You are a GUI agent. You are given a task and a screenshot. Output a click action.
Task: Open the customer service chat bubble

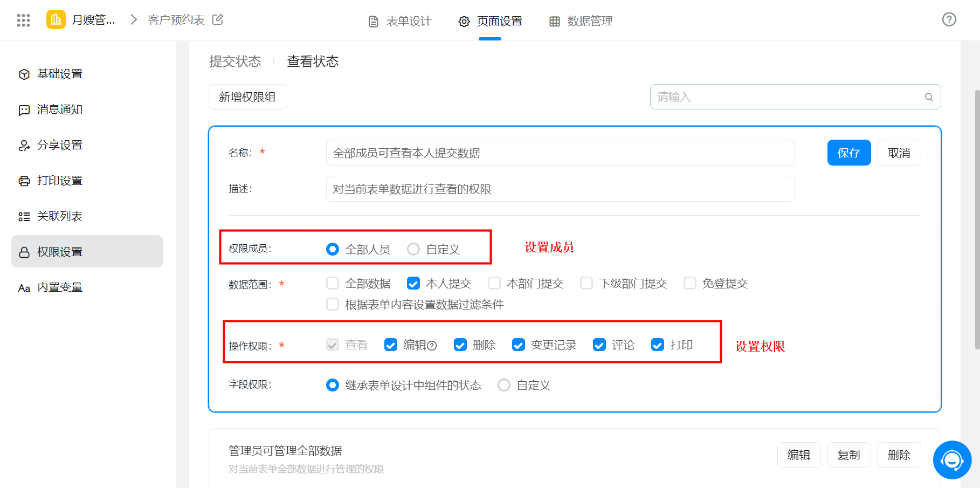953,460
